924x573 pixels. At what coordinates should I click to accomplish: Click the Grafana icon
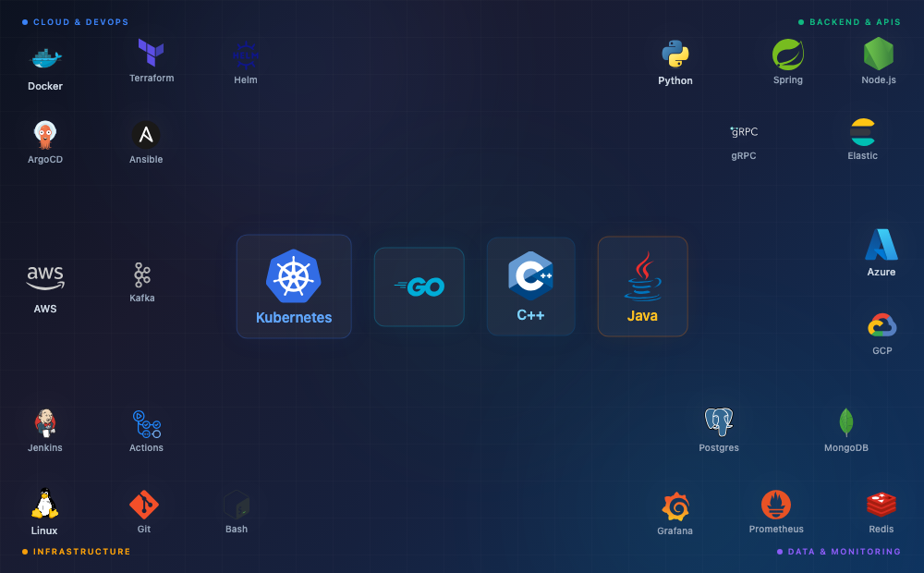(x=675, y=506)
